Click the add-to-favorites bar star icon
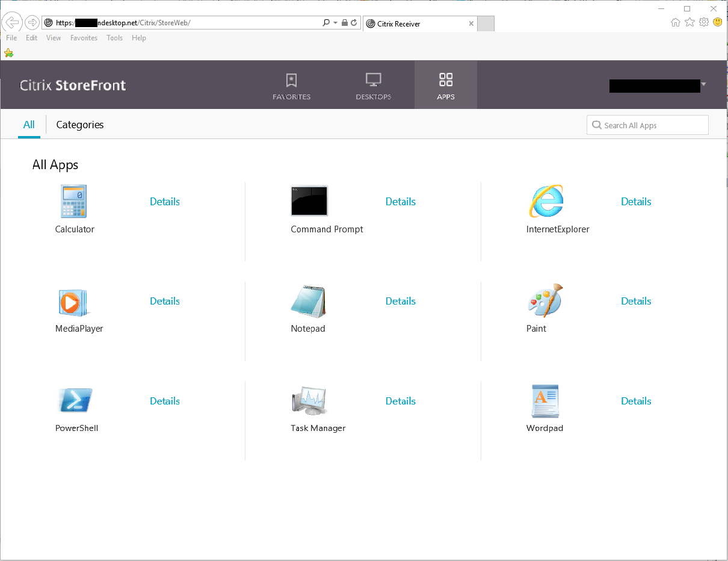The height and width of the screenshot is (561, 728). [x=8, y=53]
